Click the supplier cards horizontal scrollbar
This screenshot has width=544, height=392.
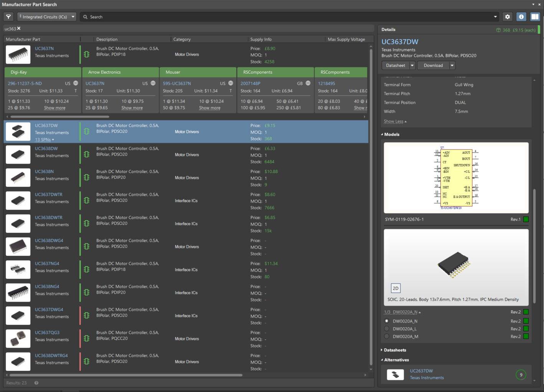click(60, 117)
